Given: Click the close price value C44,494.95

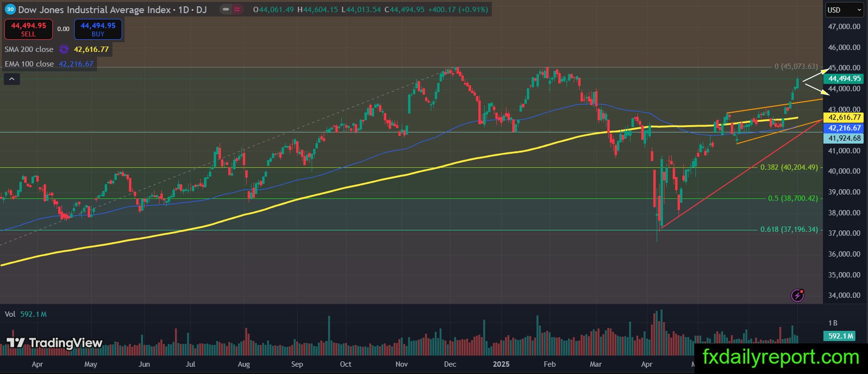Looking at the screenshot, I should click(x=405, y=10).
